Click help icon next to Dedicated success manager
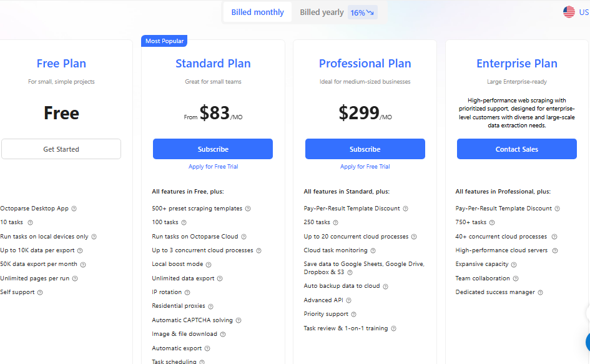Screen dimensions: 590x364 pyautogui.click(x=541, y=292)
